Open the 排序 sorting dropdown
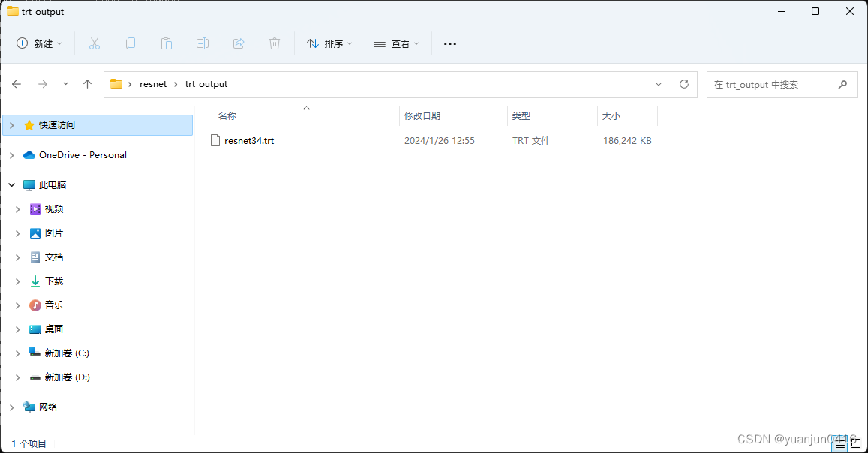The height and width of the screenshot is (453, 868). coord(329,43)
